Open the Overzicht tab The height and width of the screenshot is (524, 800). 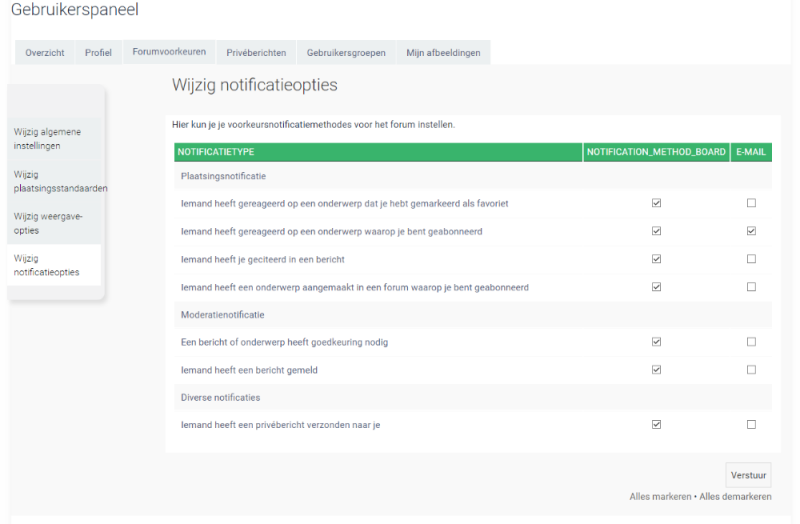pos(45,53)
